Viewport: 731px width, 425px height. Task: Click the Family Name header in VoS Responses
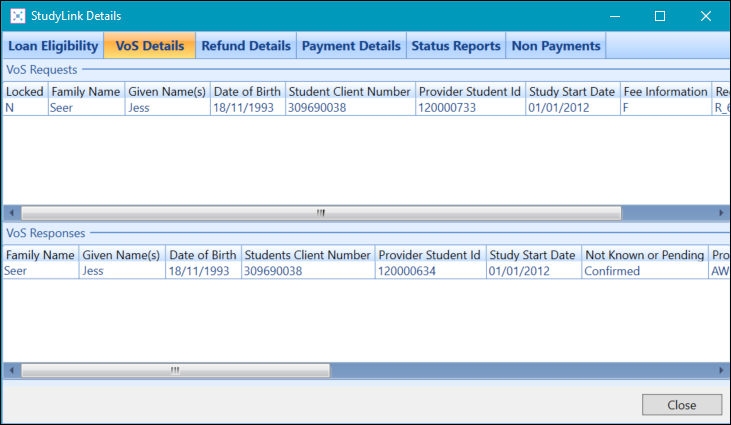click(x=40, y=255)
